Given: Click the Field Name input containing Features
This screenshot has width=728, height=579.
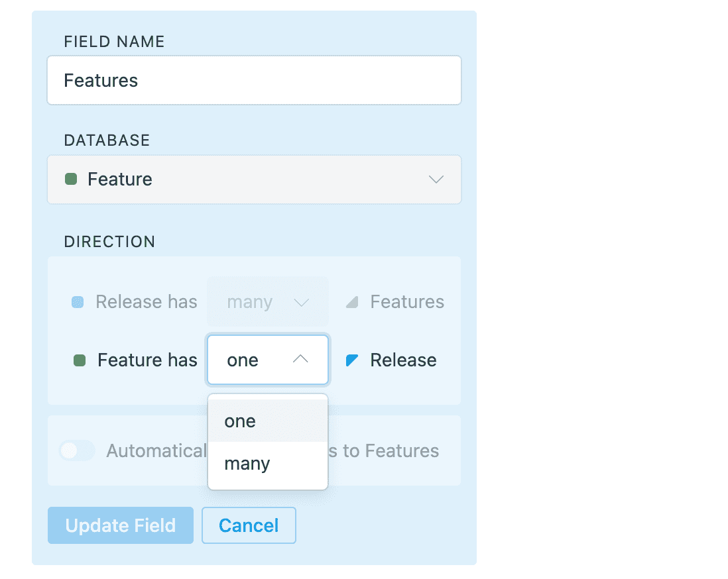Looking at the screenshot, I should [x=254, y=80].
